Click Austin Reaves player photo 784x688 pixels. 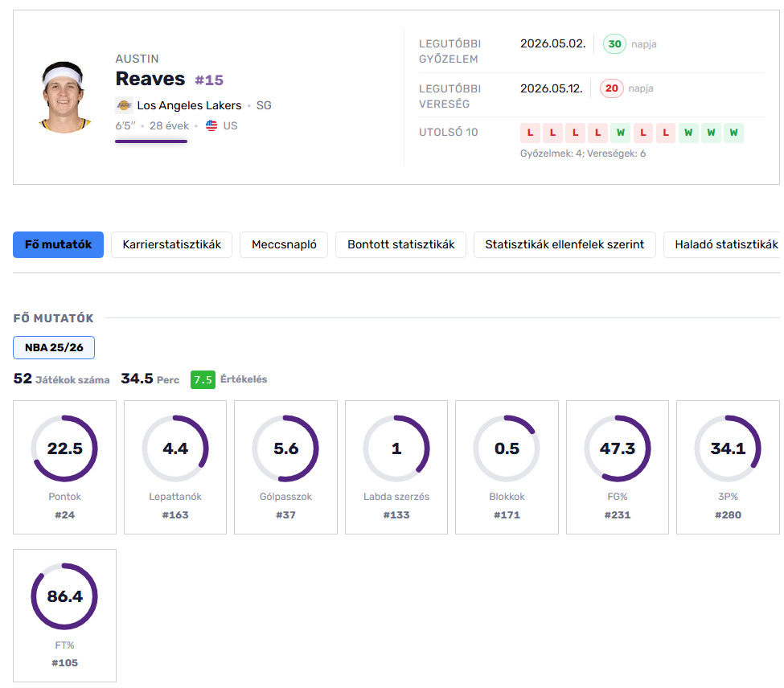[x=63, y=97]
